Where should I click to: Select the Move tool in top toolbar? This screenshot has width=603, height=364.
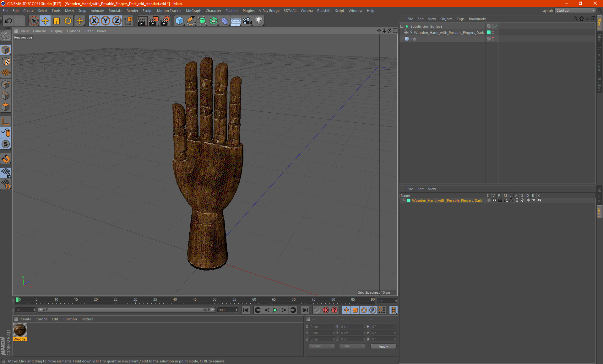pos(45,21)
